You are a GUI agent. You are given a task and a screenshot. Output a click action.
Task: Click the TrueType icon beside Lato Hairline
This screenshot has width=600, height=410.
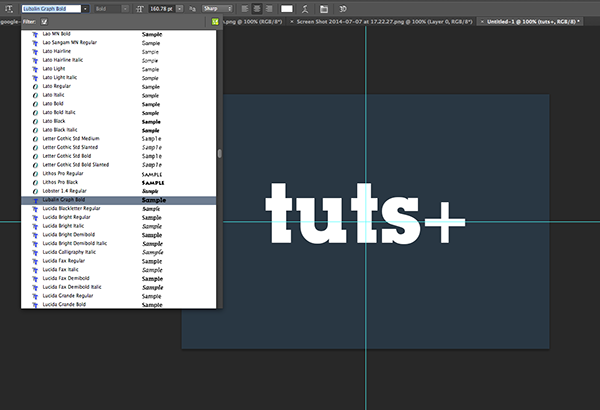(x=35, y=52)
